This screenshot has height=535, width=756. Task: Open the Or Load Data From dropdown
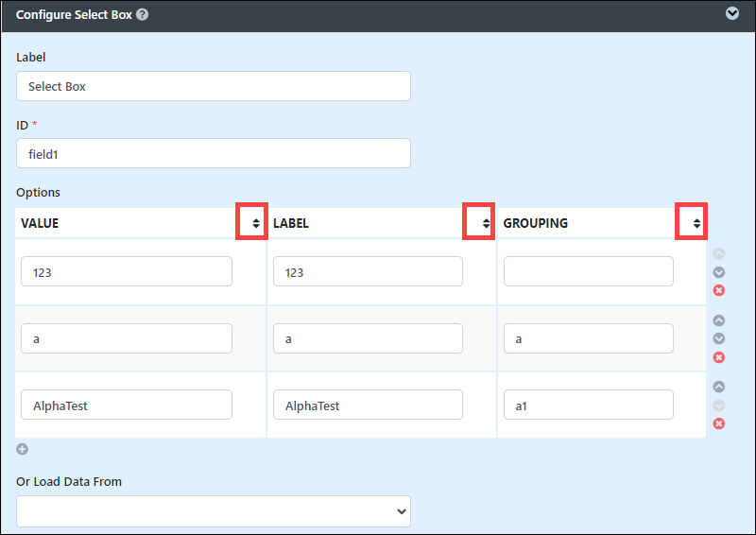[214, 511]
